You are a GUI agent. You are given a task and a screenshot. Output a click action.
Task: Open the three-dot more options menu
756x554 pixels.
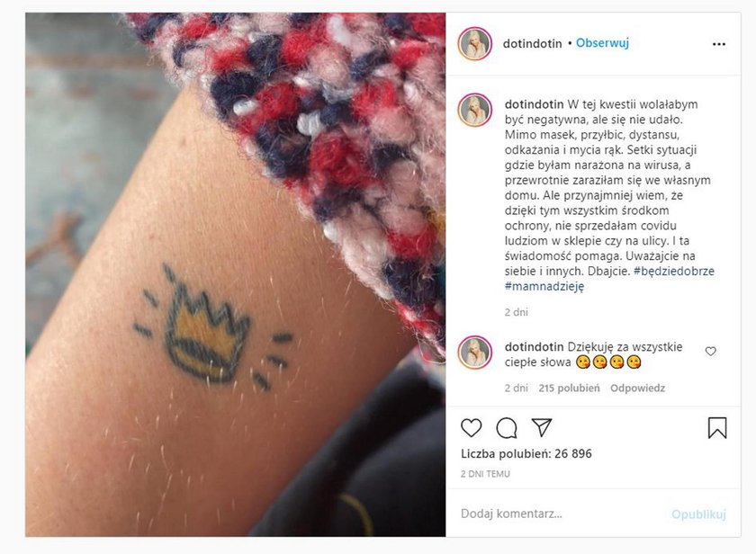click(718, 44)
